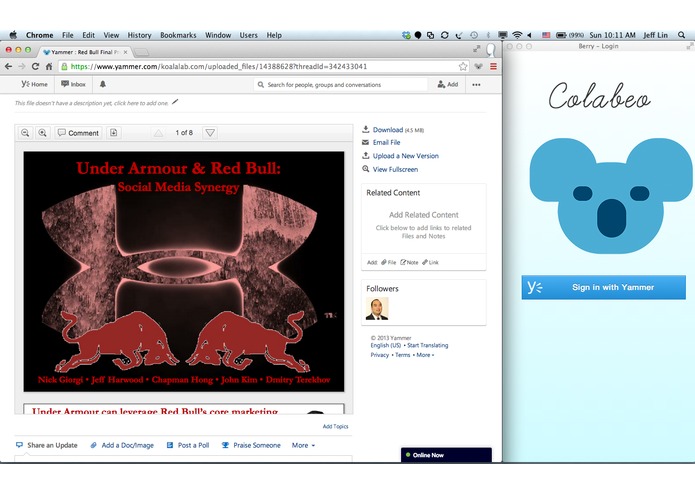Viewport: 695px width, 494px height.
Task: Click the download page icon beside Comment
Action: pyautogui.click(x=113, y=133)
